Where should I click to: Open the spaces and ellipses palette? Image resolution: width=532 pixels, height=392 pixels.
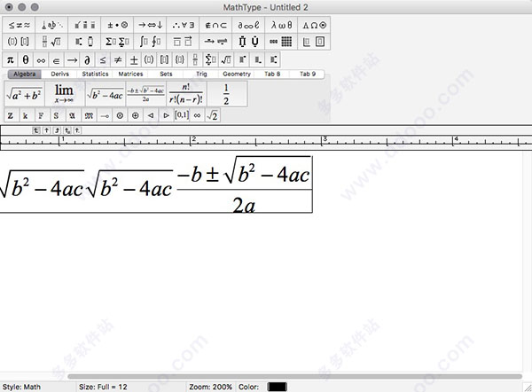coord(51,25)
